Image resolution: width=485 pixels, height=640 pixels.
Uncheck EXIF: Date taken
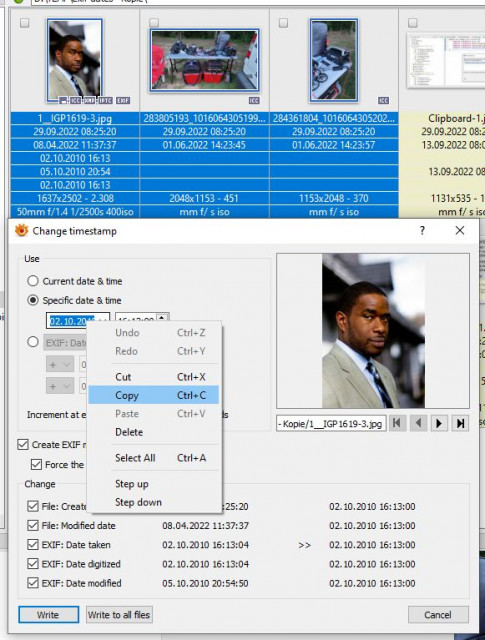[x=33, y=544]
